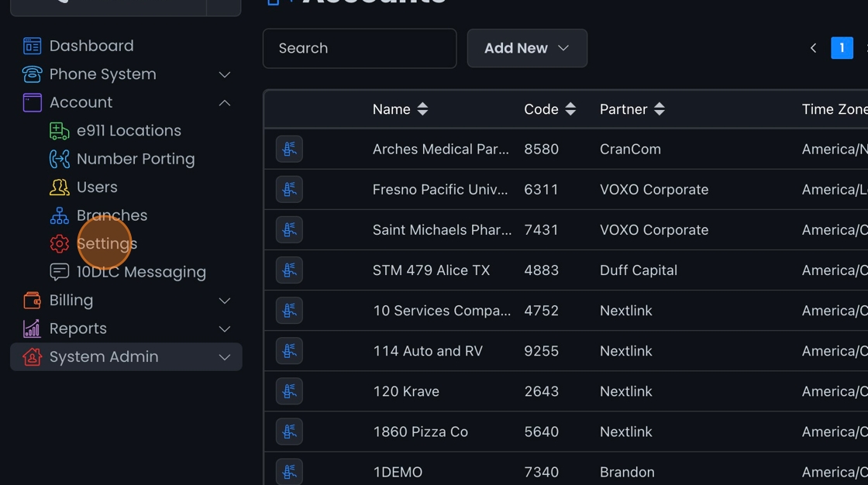The width and height of the screenshot is (868, 485).
Task: Click the Search input field
Action: 360,48
